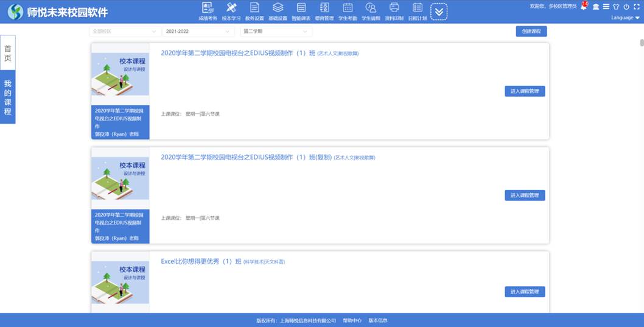644x327 pixels.
Task: Click the first EDIUS course cover thumbnail
Action: click(x=121, y=74)
